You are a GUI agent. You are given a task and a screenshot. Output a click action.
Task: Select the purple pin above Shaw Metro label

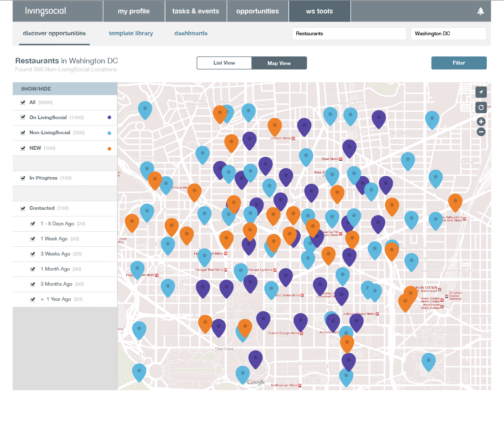click(350, 148)
